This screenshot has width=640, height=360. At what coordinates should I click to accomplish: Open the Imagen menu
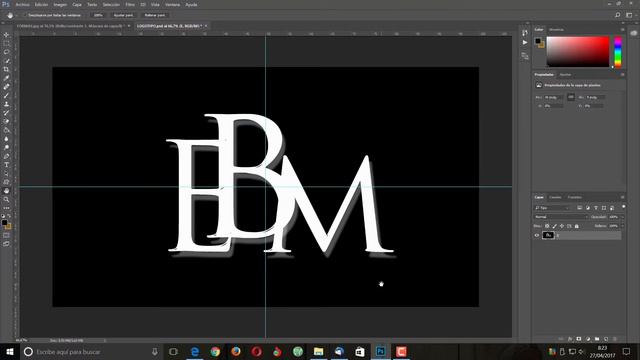pos(60,4)
